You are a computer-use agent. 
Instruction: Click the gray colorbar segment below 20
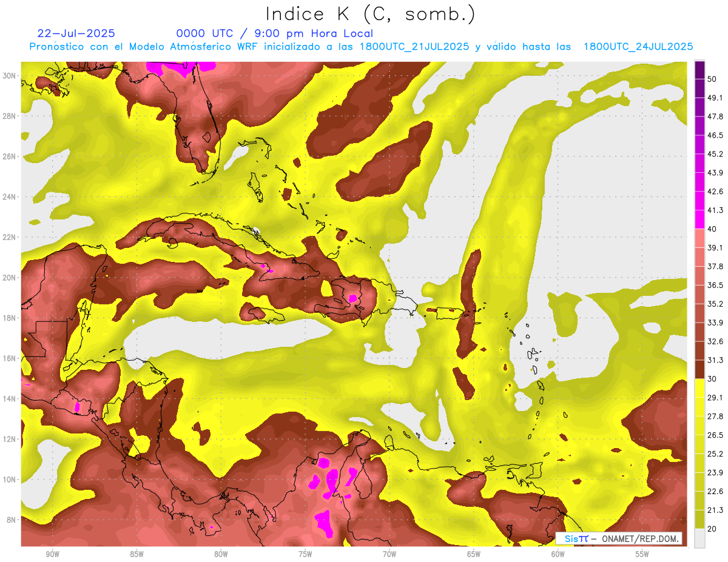click(x=699, y=538)
